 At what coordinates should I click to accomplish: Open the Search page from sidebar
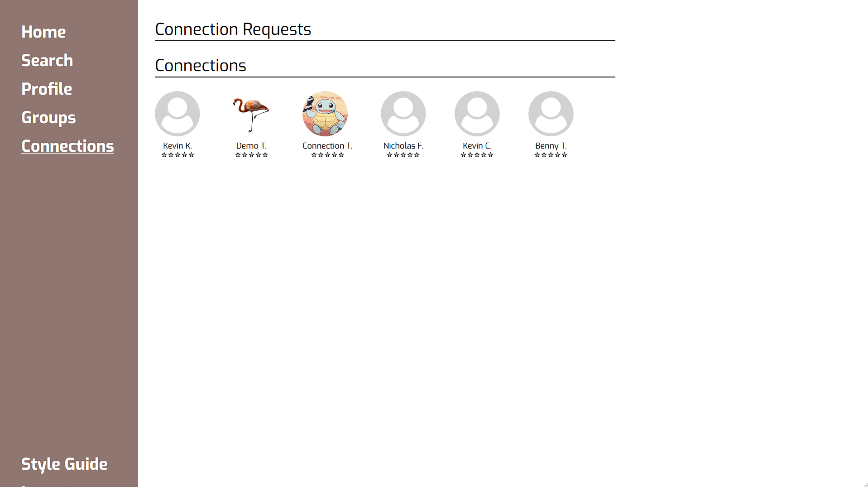click(x=47, y=60)
